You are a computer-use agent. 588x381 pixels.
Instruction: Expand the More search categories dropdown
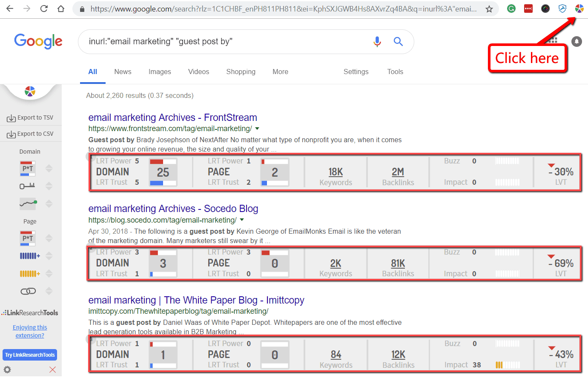pyautogui.click(x=280, y=72)
